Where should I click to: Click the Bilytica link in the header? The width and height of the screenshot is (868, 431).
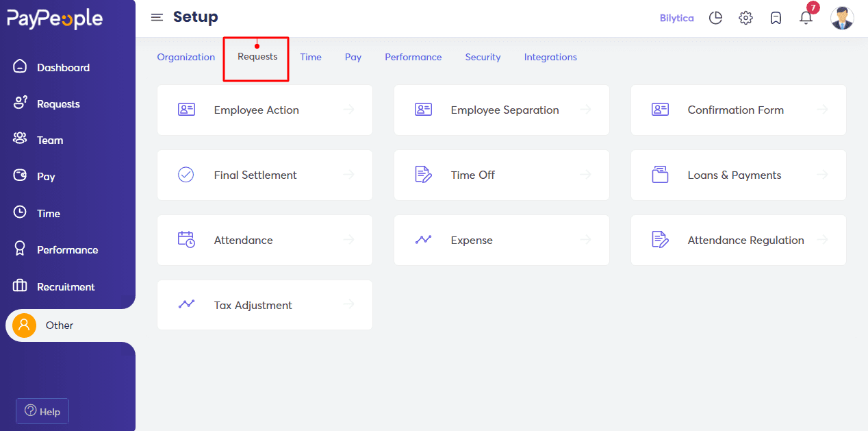tap(676, 18)
